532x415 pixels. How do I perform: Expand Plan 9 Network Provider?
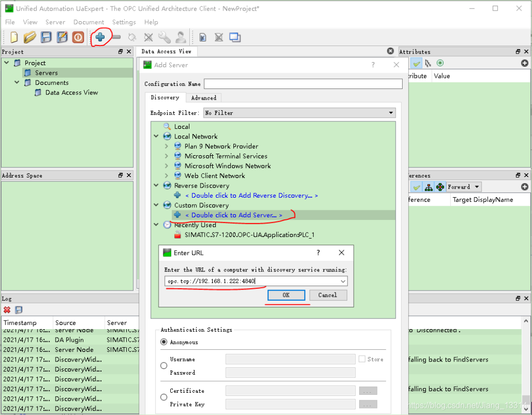pyautogui.click(x=166, y=146)
